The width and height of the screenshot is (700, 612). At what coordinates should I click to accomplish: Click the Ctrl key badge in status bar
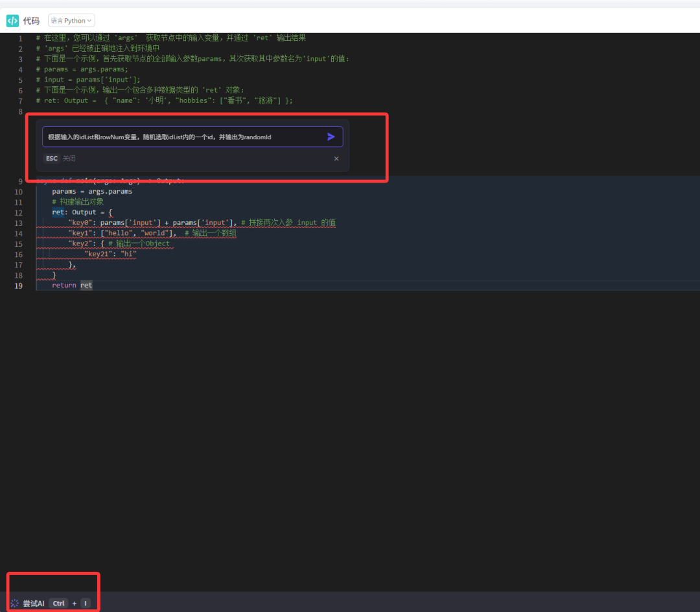[58, 603]
